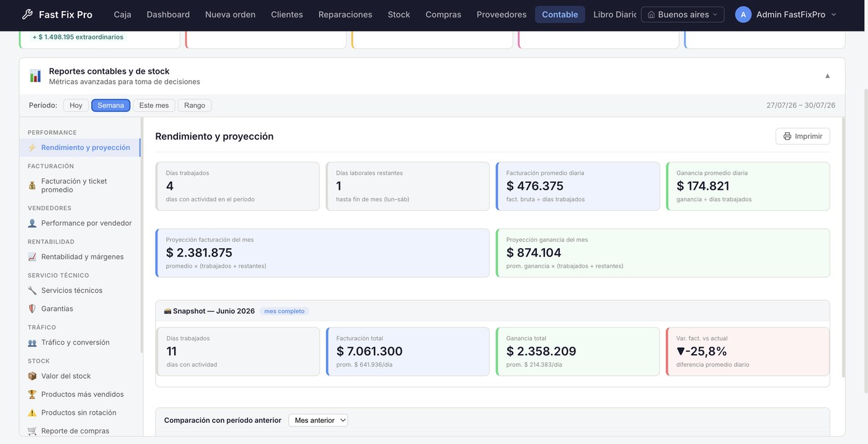Open Tráfico y conversión report
This screenshot has height=444, width=868.
[79, 342]
